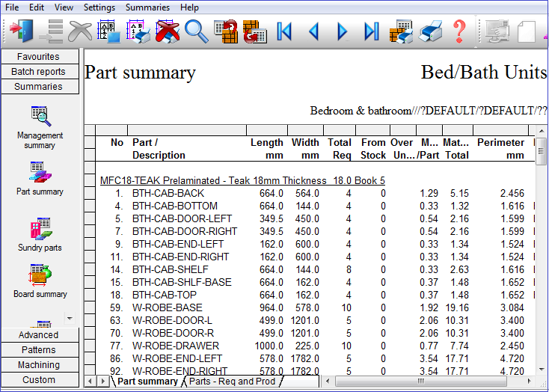Viewport: 549px width, 392px height.
Task: Open the Settings menu
Action: [99, 7]
